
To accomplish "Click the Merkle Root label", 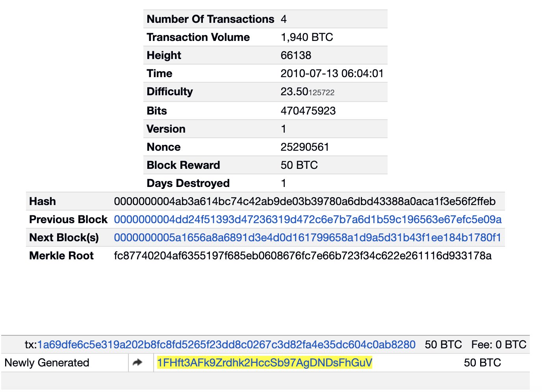I will click(x=61, y=255).
